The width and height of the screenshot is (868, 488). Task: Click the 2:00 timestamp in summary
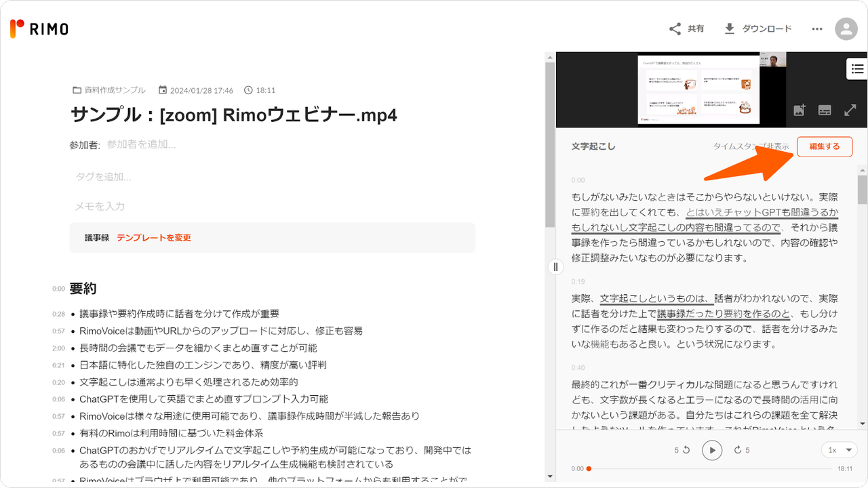(58, 348)
